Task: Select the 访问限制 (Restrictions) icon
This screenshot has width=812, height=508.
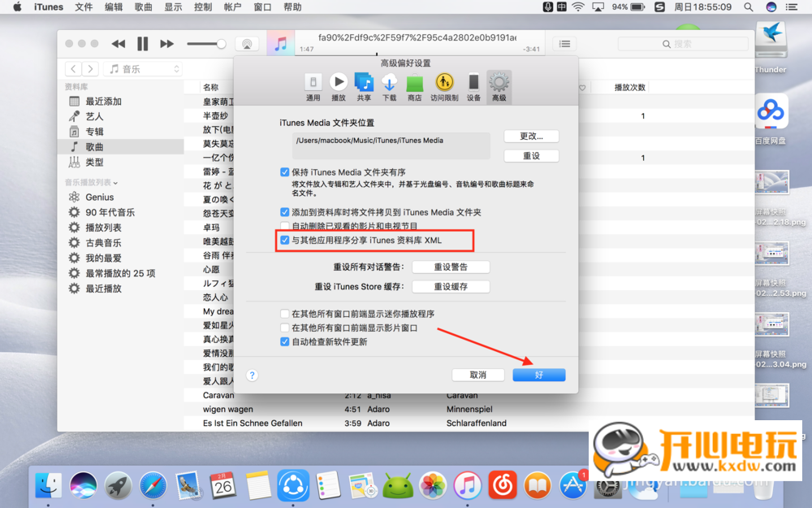Action: [x=444, y=86]
